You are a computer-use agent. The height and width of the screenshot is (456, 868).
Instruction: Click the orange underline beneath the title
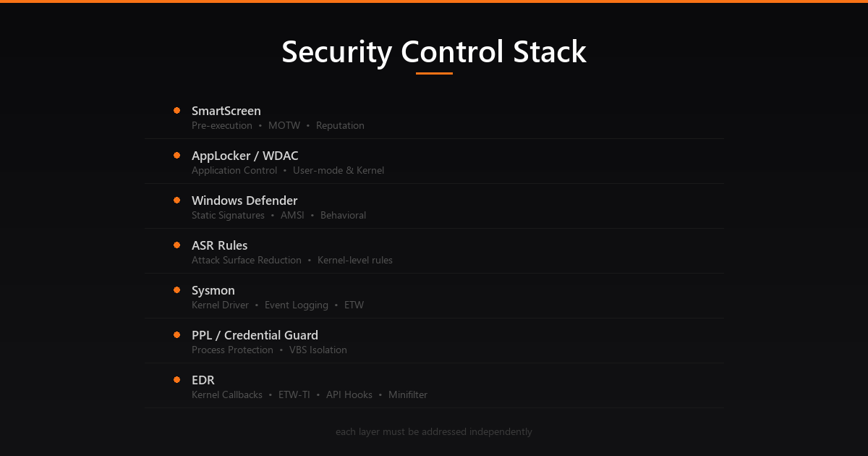434,73
